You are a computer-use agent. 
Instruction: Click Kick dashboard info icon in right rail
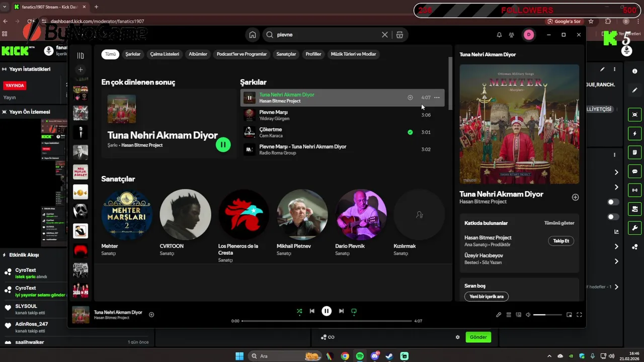click(x=634, y=71)
